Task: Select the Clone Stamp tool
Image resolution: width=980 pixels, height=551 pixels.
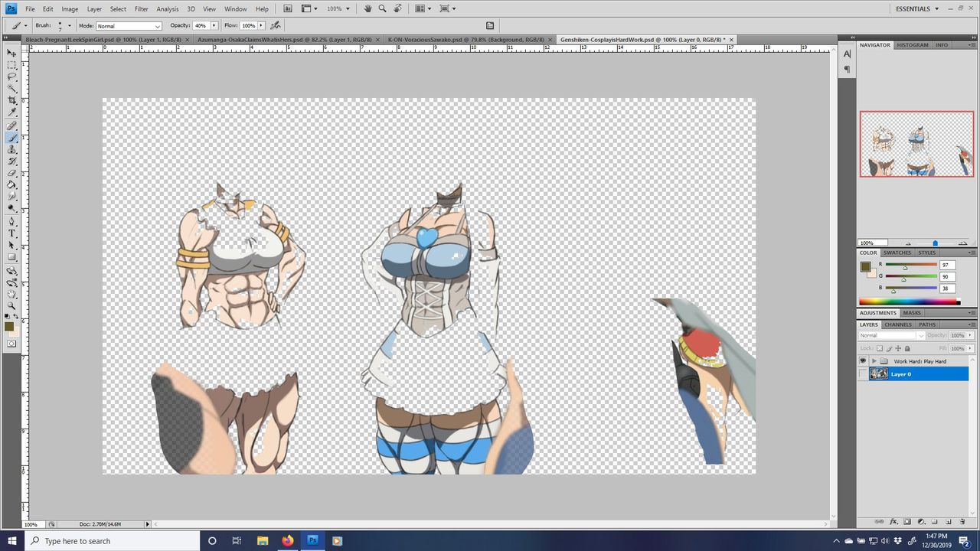Action: tap(11, 150)
